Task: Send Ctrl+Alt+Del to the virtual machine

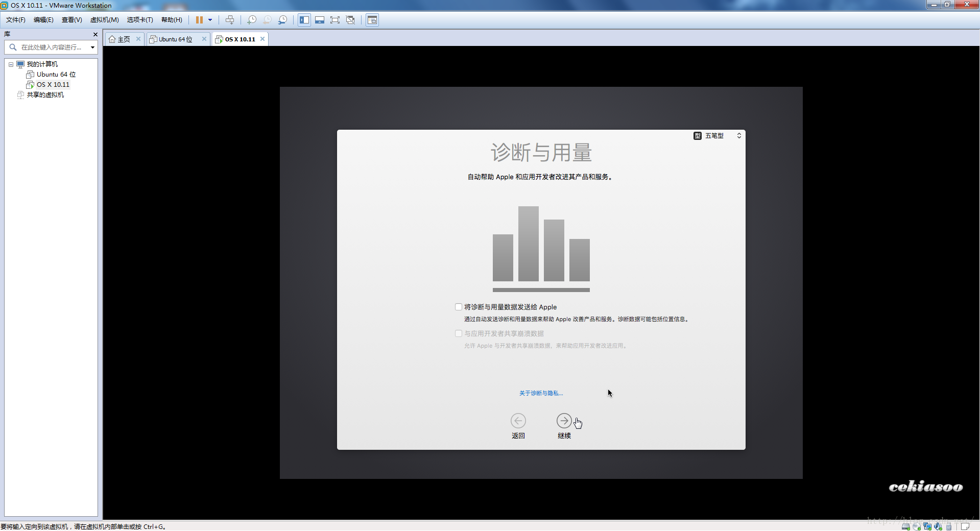Action: pyautogui.click(x=230, y=20)
